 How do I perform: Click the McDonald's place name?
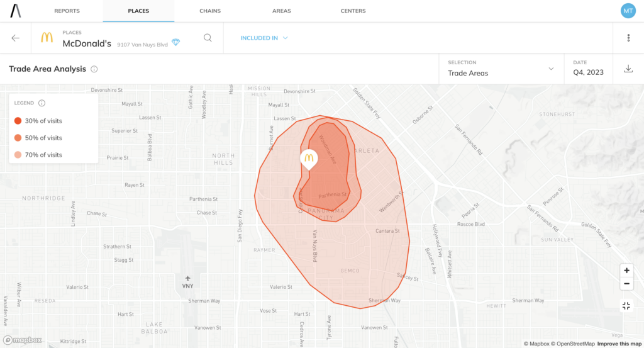tap(87, 43)
